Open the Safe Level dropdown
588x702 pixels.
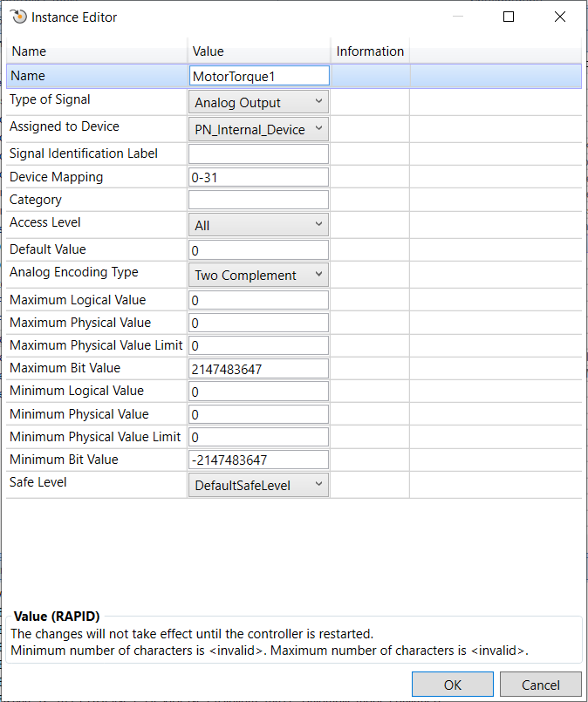pyautogui.click(x=258, y=485)
